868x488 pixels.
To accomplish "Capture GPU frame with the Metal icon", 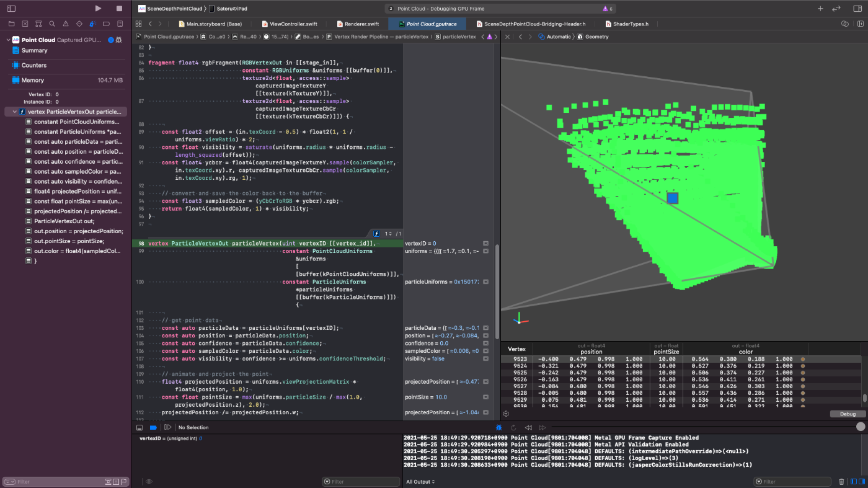I will (499, 427).
